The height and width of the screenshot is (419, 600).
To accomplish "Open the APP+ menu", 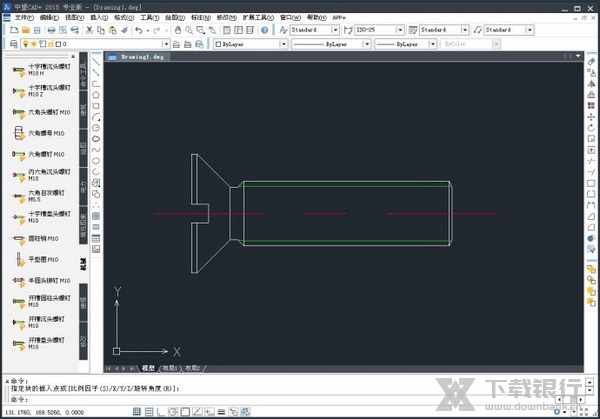I will [x=339, y=18].
